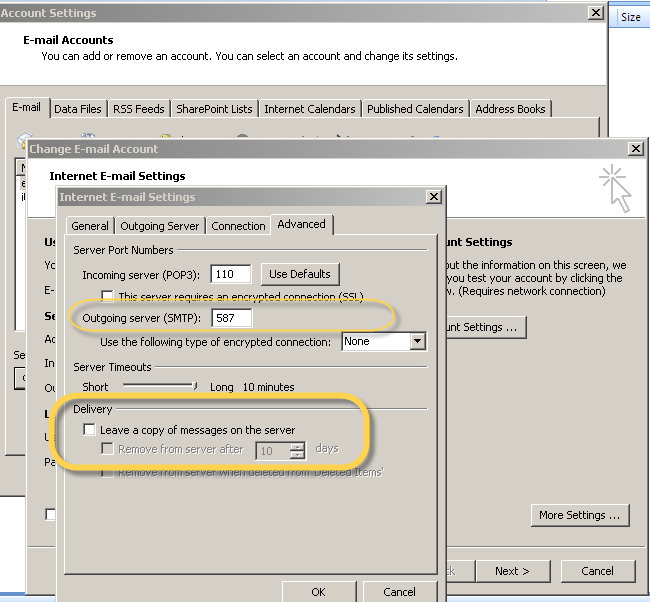Increase the remove-after days stepper
Screen dimensions: 650x602
coord(297,447)
